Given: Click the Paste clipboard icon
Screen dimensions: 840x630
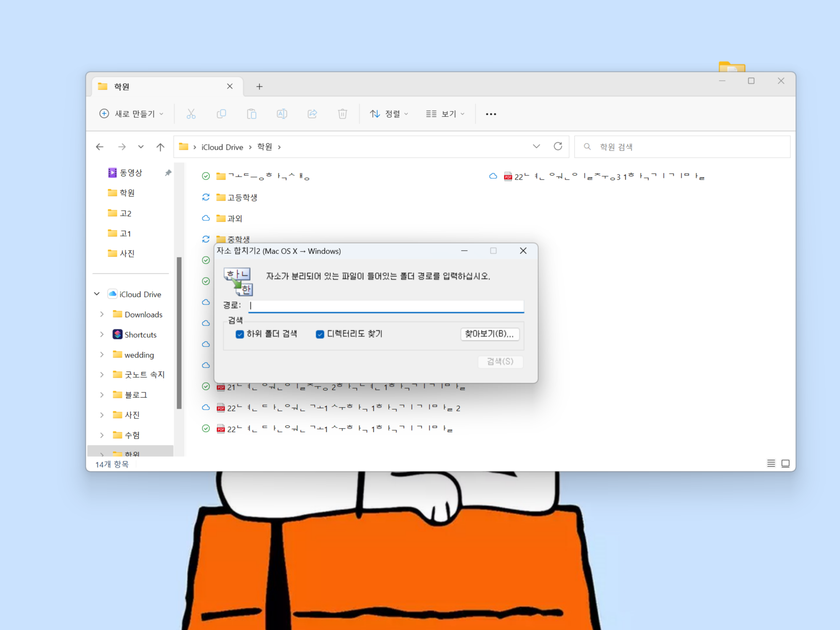Looking at the screenshot, I should pos(252,114).
